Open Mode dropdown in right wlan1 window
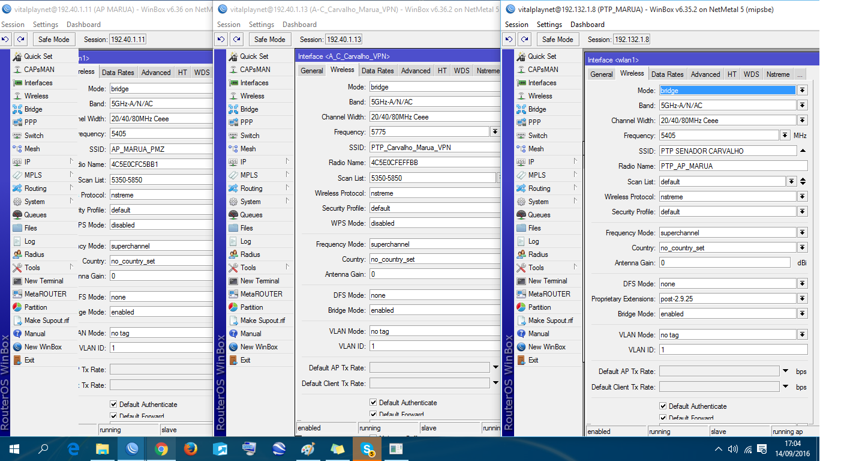The width and height of the screenshot is (868, 461). coord(803,91)
